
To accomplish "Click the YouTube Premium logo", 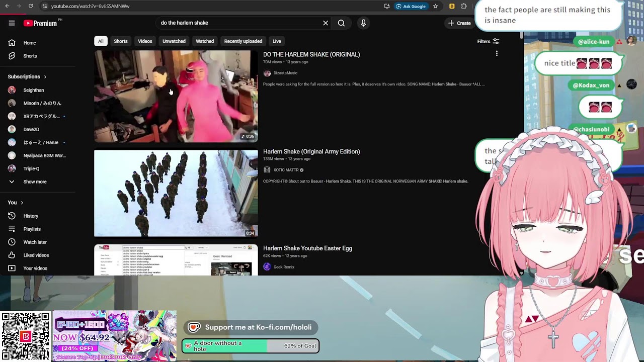I will (x=41, y=23).
